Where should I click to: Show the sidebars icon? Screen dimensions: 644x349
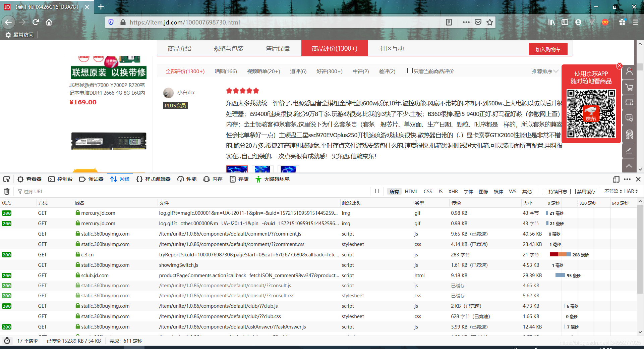[x=565, y=22]
